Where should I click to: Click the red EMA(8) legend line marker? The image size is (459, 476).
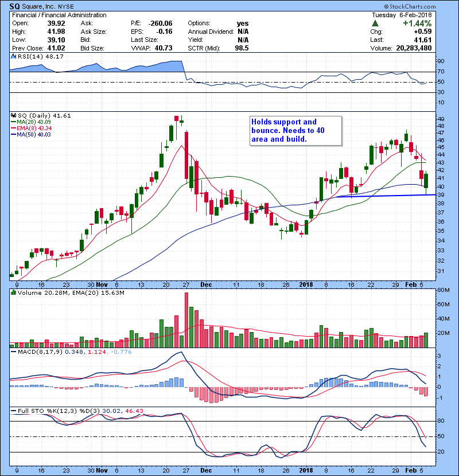13,128
